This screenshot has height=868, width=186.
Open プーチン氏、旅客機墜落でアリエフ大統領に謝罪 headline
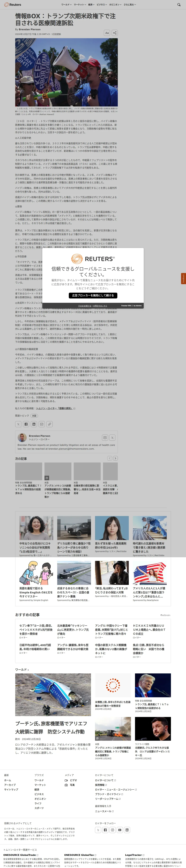tap(51, 728)
